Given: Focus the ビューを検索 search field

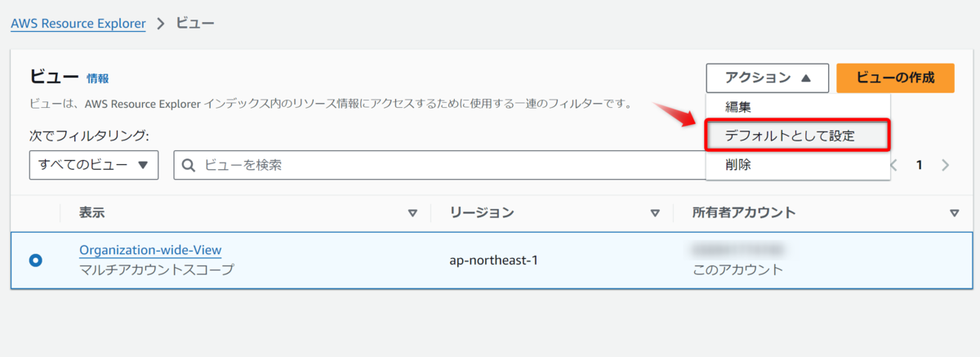Looking at the screenshot, I should point(441,165).
